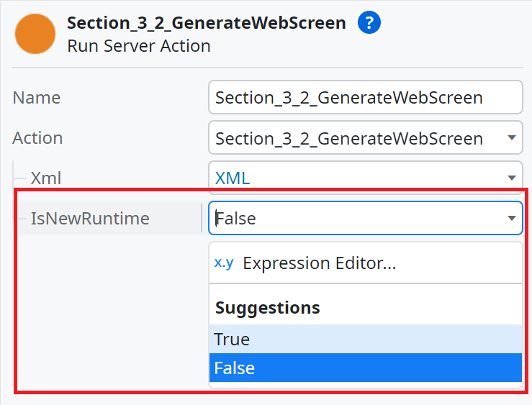The image size is (532, 405).
Task: Click the XML value in Xml field
Action: click(x=233, y=178)
